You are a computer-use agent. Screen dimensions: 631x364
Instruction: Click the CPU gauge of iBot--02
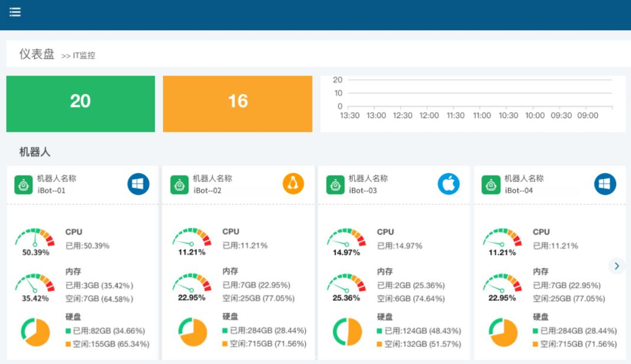[192, 242]
